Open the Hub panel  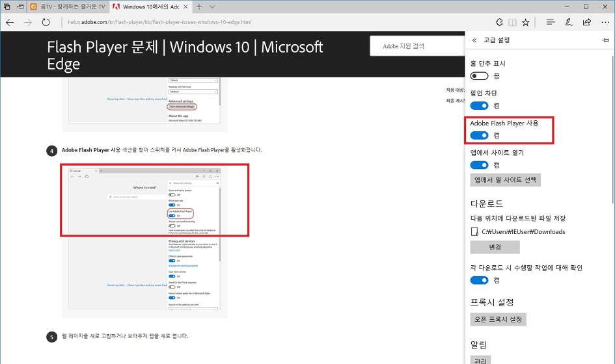tap(551, 22)
